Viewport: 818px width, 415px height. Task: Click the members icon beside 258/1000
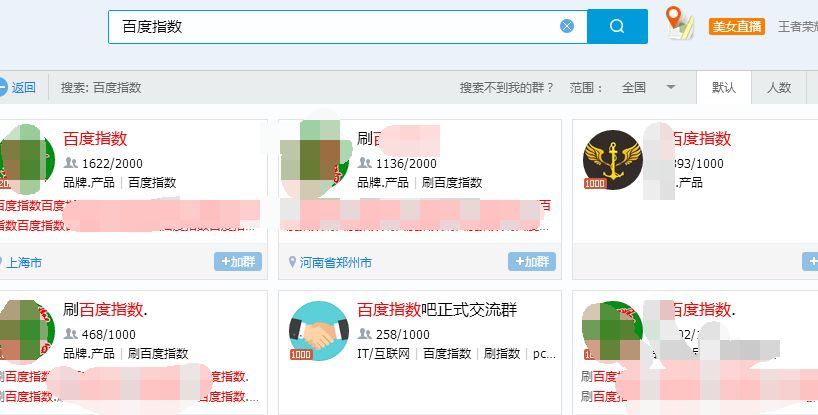tap(365, 334)
